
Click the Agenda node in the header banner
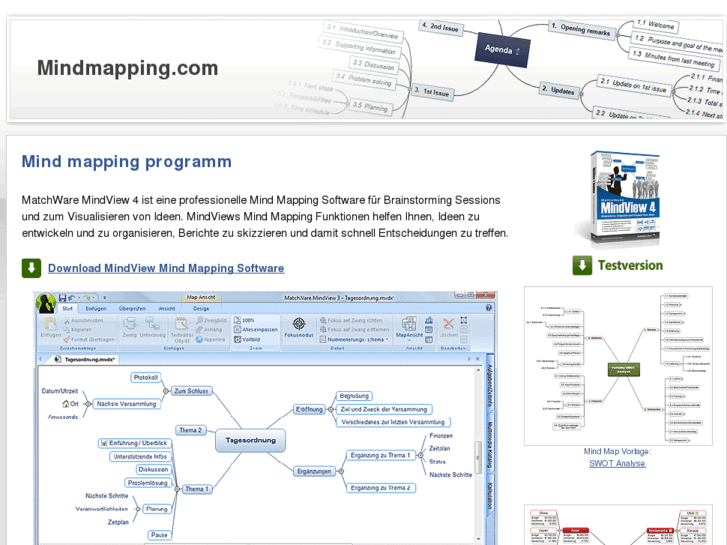point(502,50)
